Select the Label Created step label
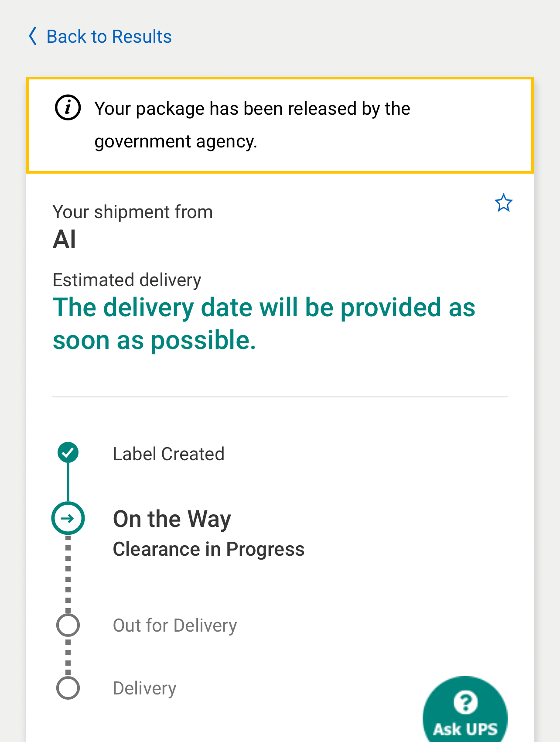 [168, 454]
